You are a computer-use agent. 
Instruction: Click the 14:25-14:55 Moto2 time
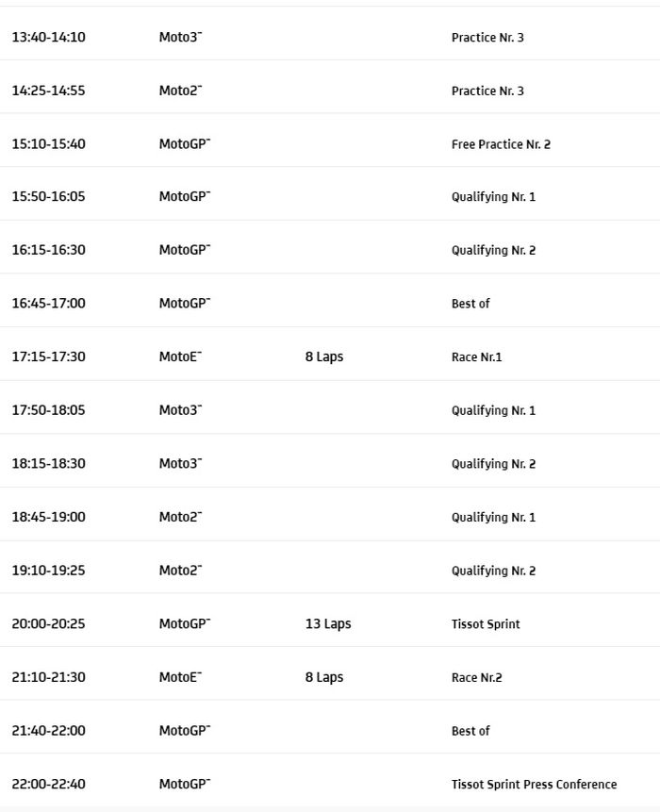click(48, 91)
